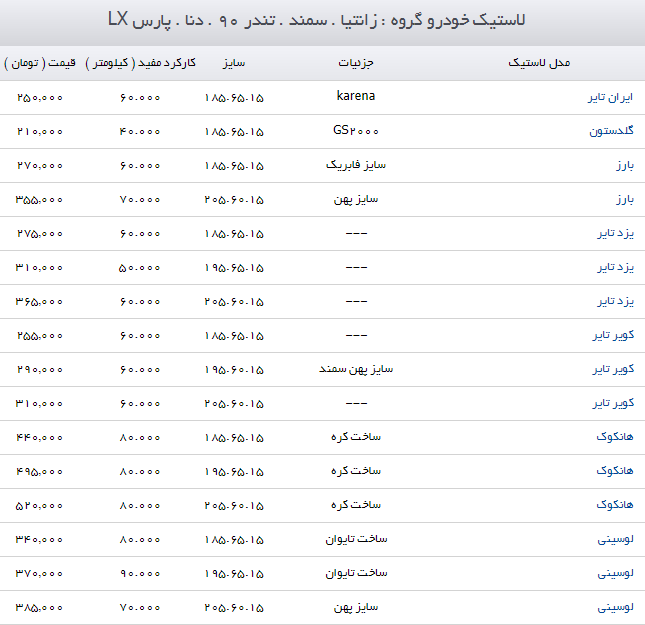The height and width of the screenshot is (625, 645).
Task: Click the ۲۹۰,۰۰۰ price cell
Action: (x=40, y=370)
